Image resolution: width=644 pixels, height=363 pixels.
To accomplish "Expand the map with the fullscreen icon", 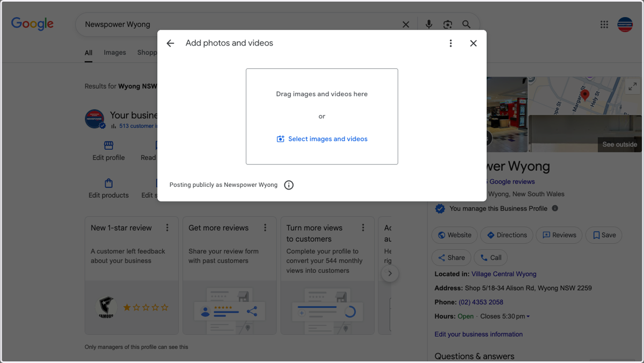I will click(x=633, y=86).
